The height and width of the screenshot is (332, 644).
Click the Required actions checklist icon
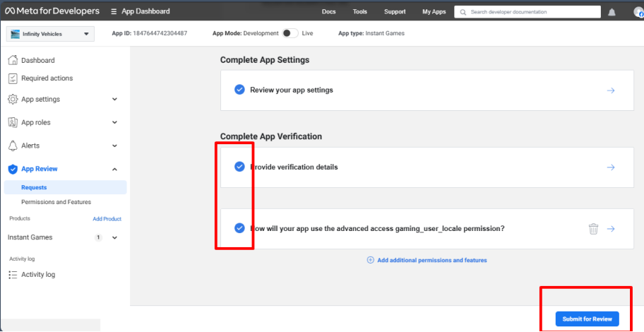[13, 78]
